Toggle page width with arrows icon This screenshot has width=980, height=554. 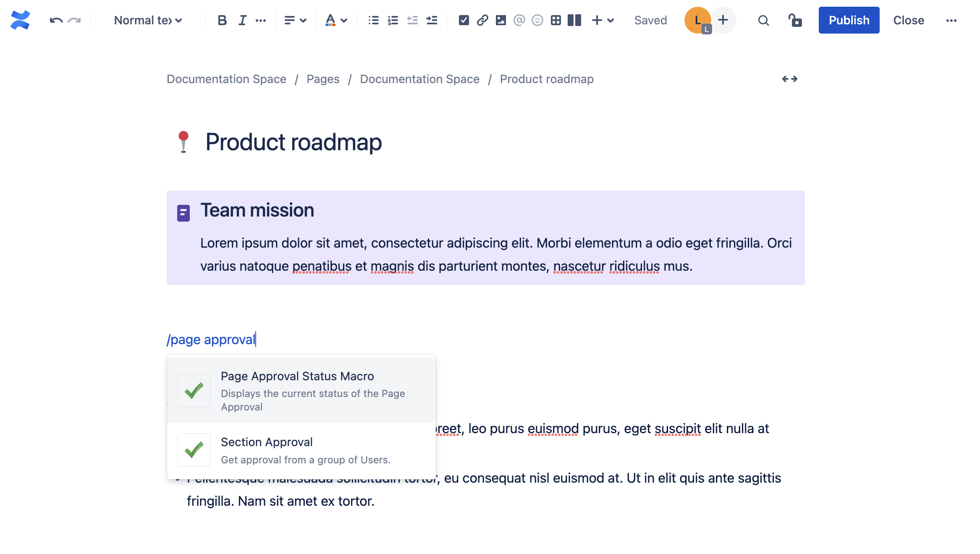(789, 79)
